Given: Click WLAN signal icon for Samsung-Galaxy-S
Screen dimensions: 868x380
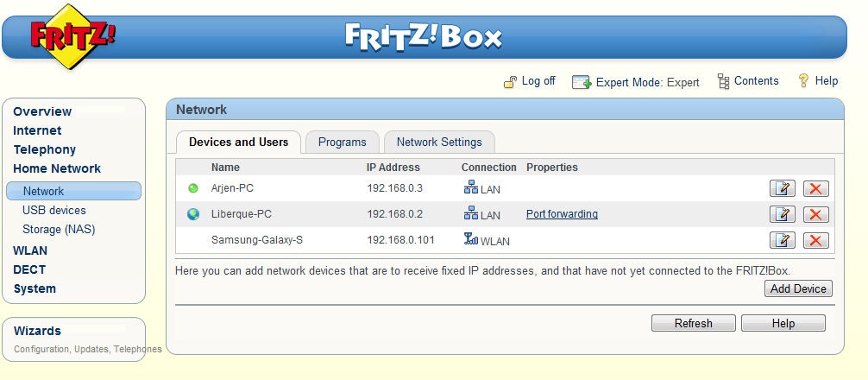Looking at the screenshot, I should (470, 239).
